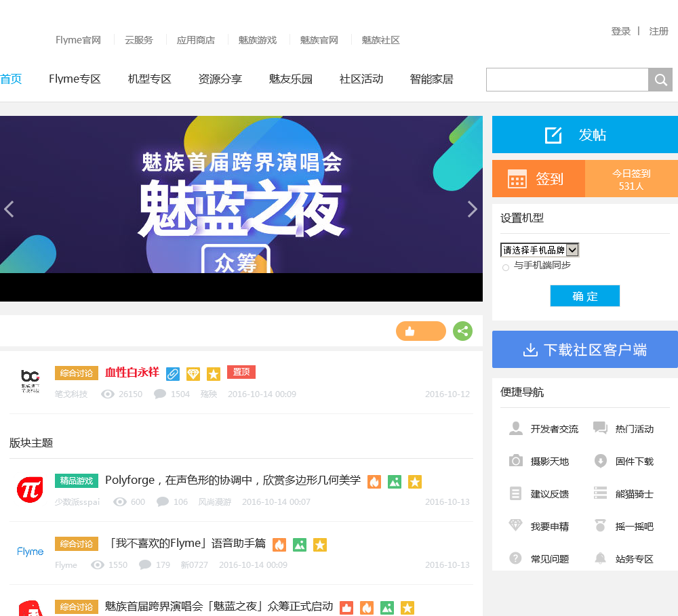Screen dimensions: 678x616
Task: Open the 熊猫骑士 navigation link
Action: coord(635,494)
